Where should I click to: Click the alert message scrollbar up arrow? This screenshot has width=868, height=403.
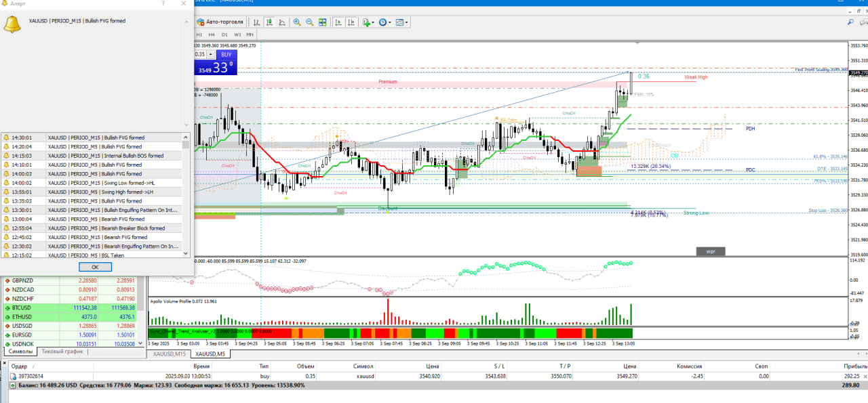coord(186,21)
